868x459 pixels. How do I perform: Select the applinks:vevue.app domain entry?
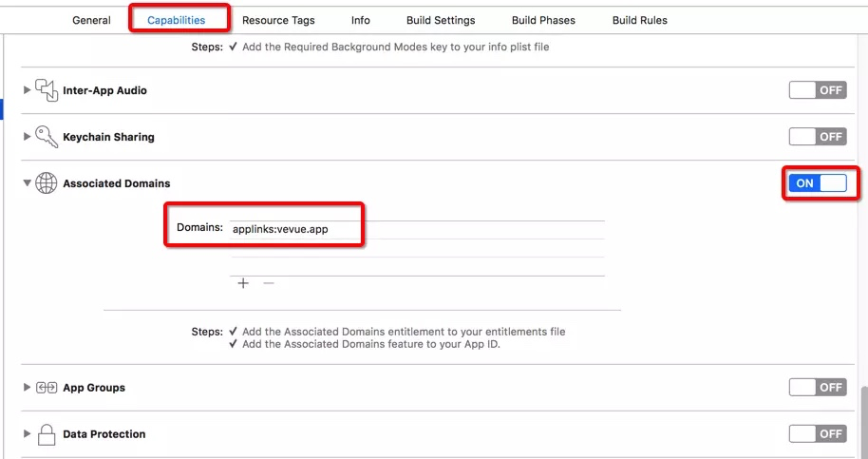click(x=280, y=229)
